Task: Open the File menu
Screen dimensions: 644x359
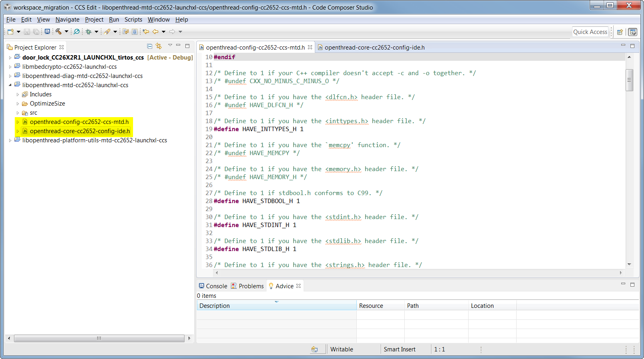Action: (11, 20)
